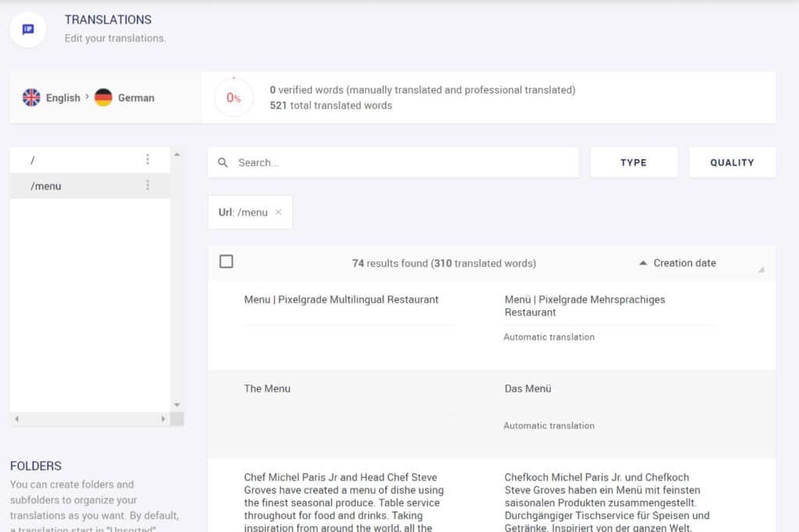Open the QUALITY filter dropdown
Image resolution: width=799 pixels, height=532 pixels.
(x=732, y=162)
